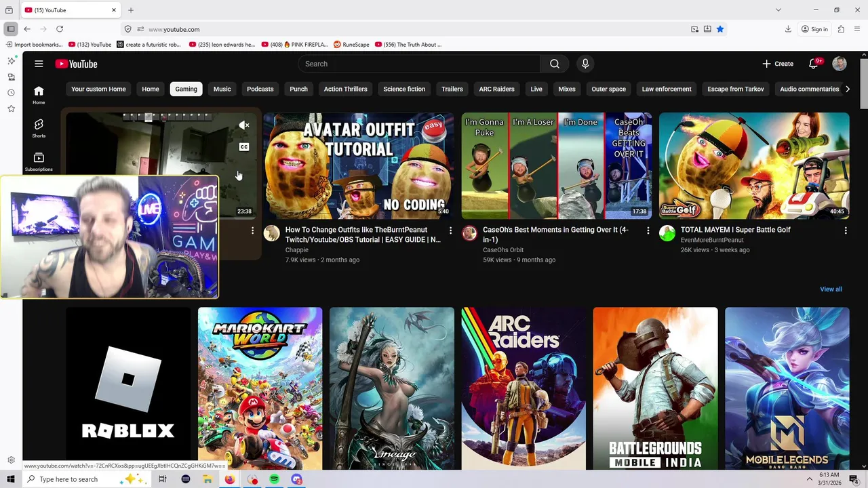
Task: Open the Firefox list all tabs dropdown
Action: coord(778,10)
